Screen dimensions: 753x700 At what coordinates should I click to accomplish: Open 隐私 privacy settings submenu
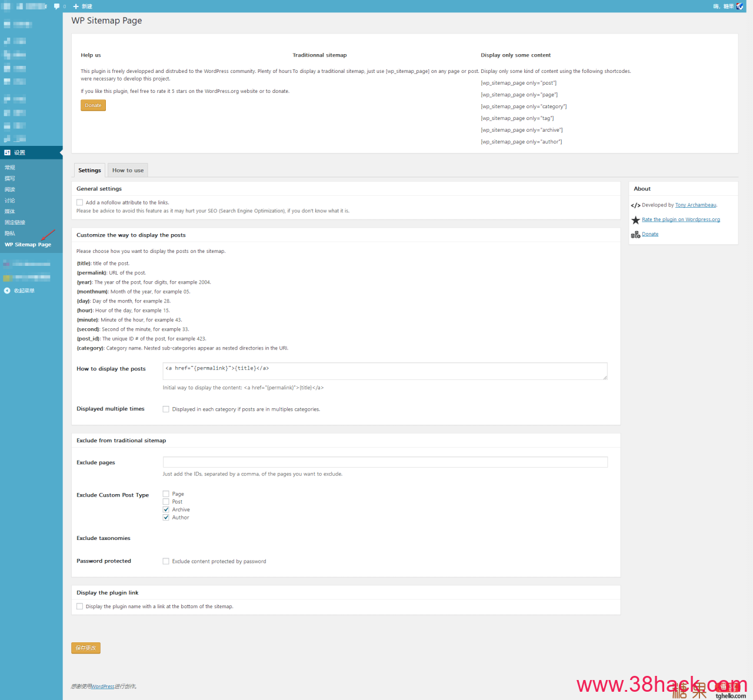(10, 234)
